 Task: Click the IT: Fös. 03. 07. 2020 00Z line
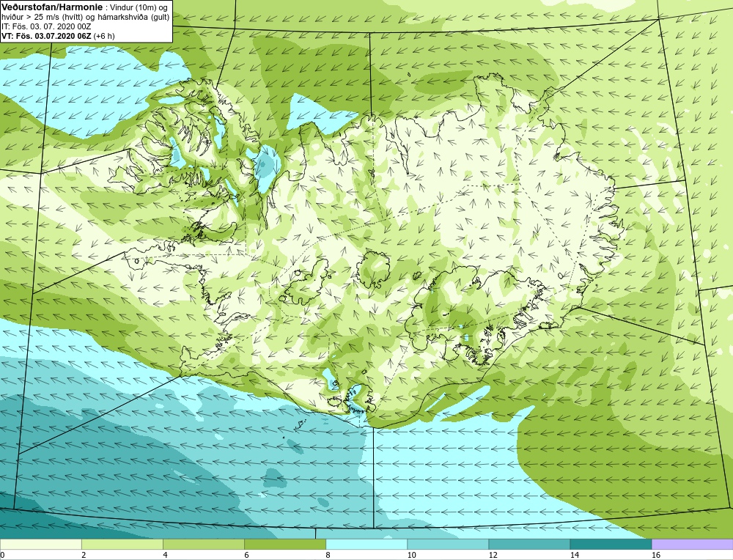[46, 26]
